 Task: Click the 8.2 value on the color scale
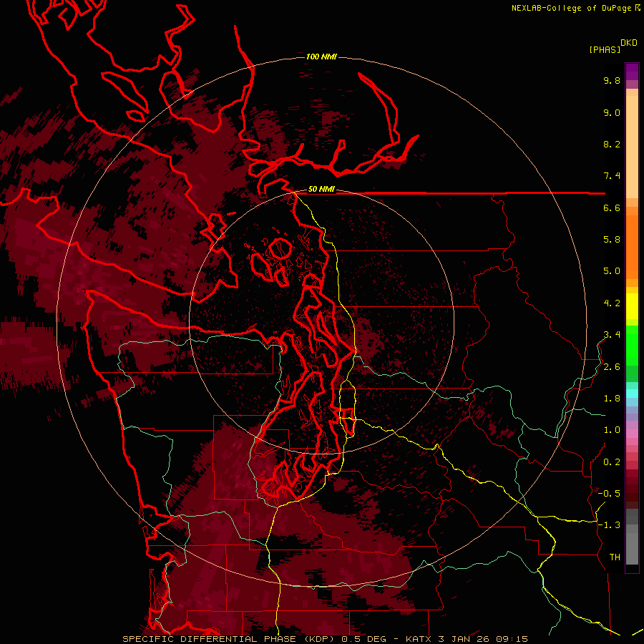pyautogui.click(x=612, y=144)
